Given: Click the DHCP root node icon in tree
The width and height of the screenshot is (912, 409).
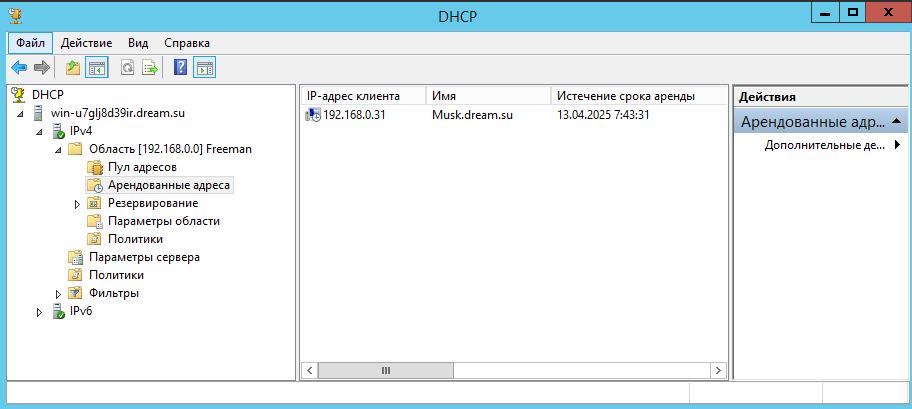Looking at the screenshot, I should click(19, 94).
